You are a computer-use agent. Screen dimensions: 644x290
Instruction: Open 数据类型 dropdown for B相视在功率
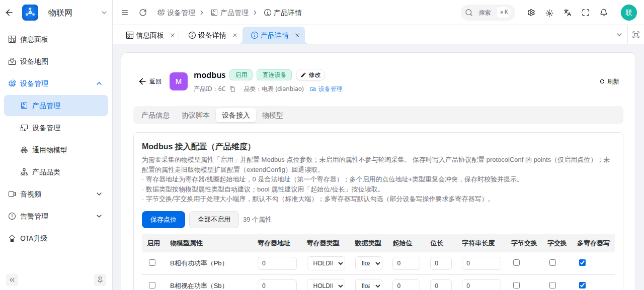(x=369, y=284)
